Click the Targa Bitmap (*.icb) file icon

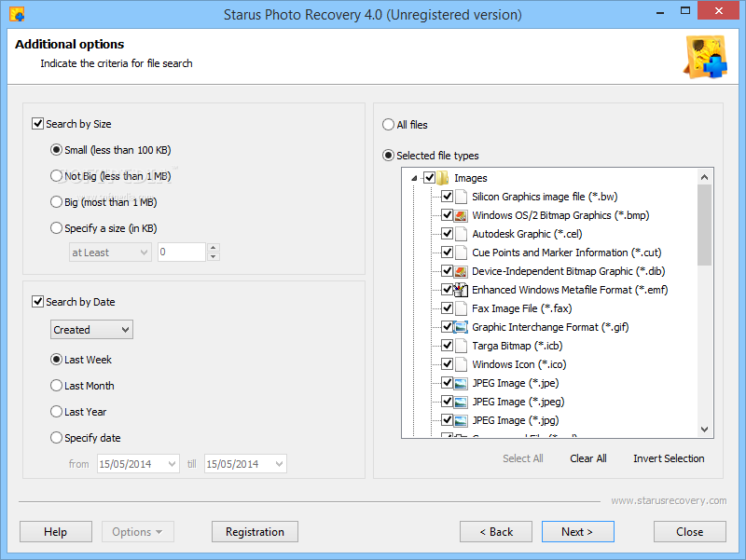461,346
